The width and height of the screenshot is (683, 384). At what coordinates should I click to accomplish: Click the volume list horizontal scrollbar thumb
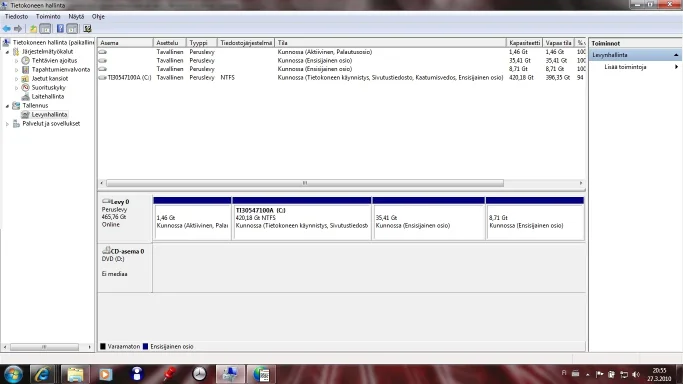(305, 183)
